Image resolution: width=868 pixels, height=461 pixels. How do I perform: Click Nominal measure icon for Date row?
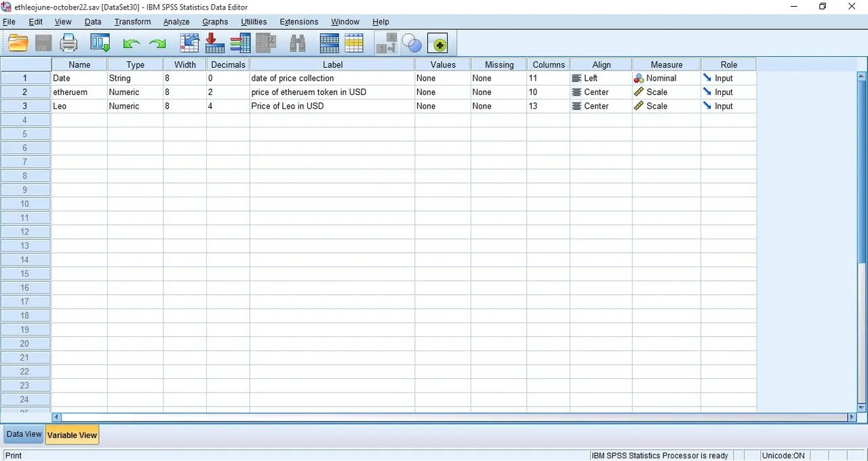pyautogui.click(x=639, y=79)
